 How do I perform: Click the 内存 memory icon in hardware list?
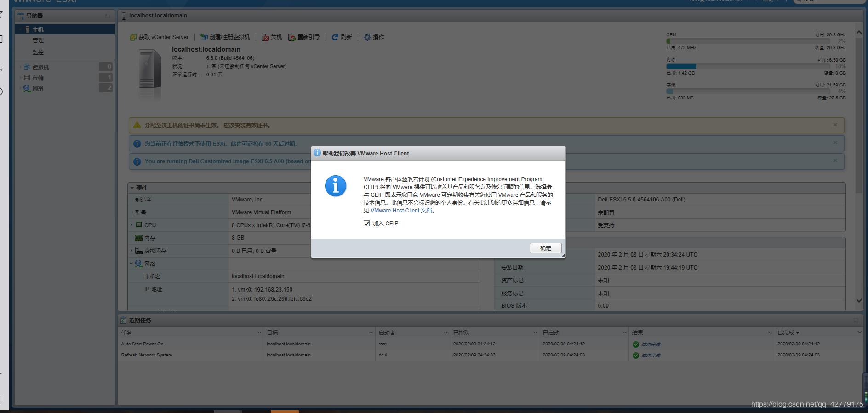point(139,238)
